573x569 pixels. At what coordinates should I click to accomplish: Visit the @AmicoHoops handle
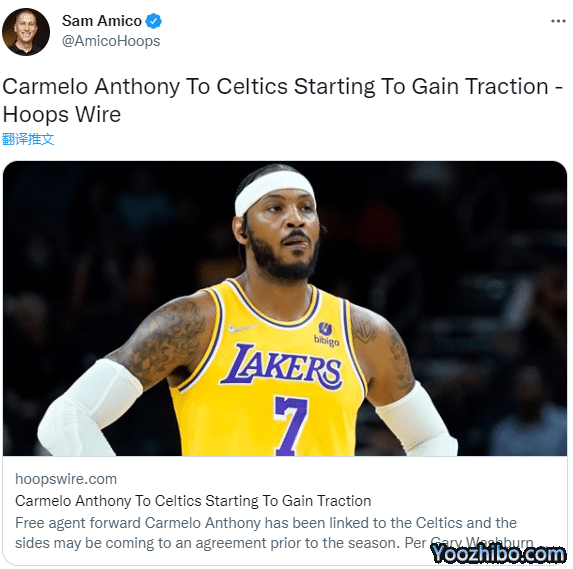(111, 41)
